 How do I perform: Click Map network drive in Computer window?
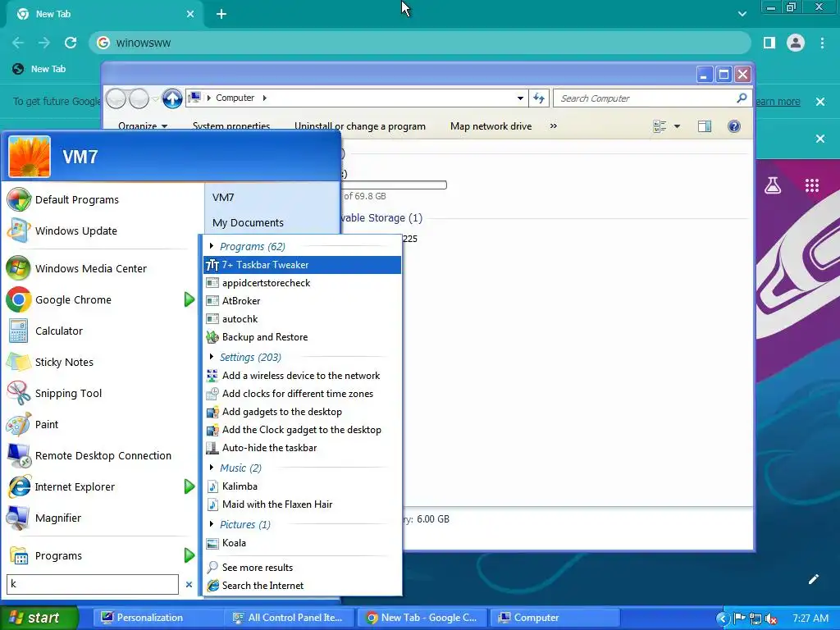491,126
